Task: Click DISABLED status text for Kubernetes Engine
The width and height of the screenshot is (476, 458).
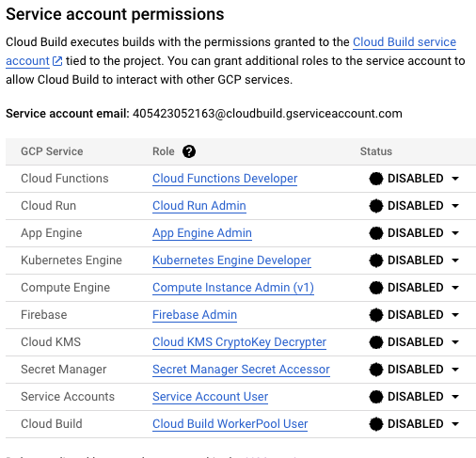Action: [416, 261]
